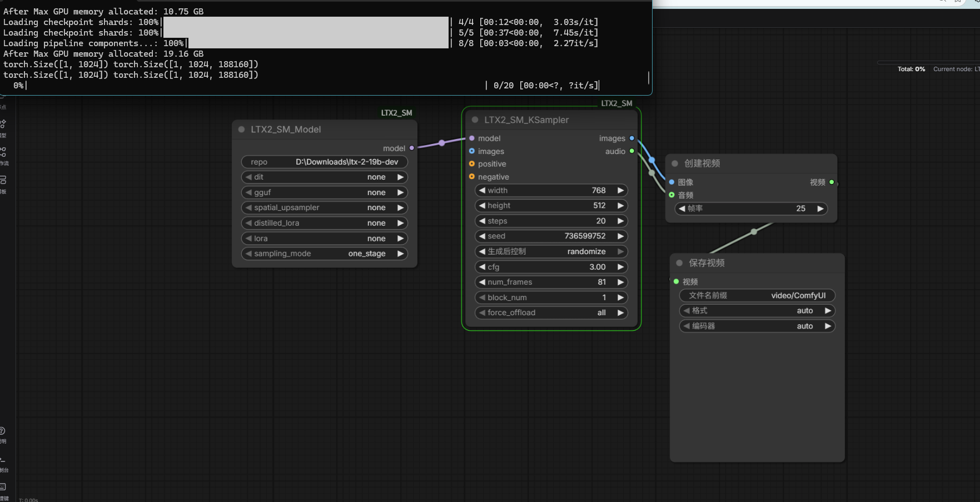Viewport: 980px width, 502px height.
Task: Open the force_offload dropdown in KSampler
Action: 551,312
